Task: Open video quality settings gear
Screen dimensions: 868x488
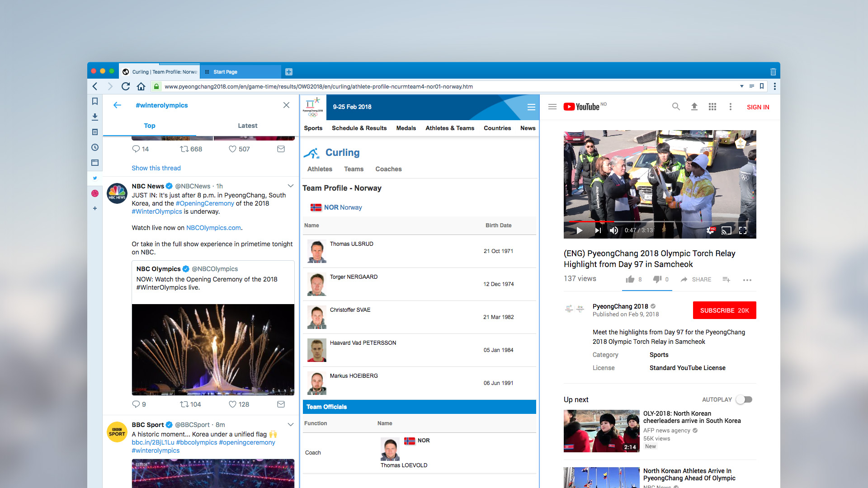Action: (x=711, y=230)
